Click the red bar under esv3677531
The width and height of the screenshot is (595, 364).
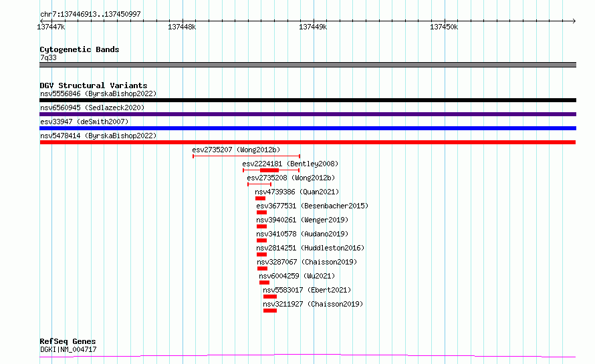pyautogui.click(x=262, y=212)
